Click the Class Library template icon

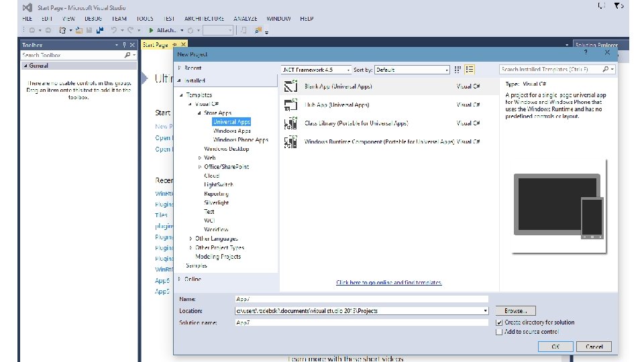[290, 123]
